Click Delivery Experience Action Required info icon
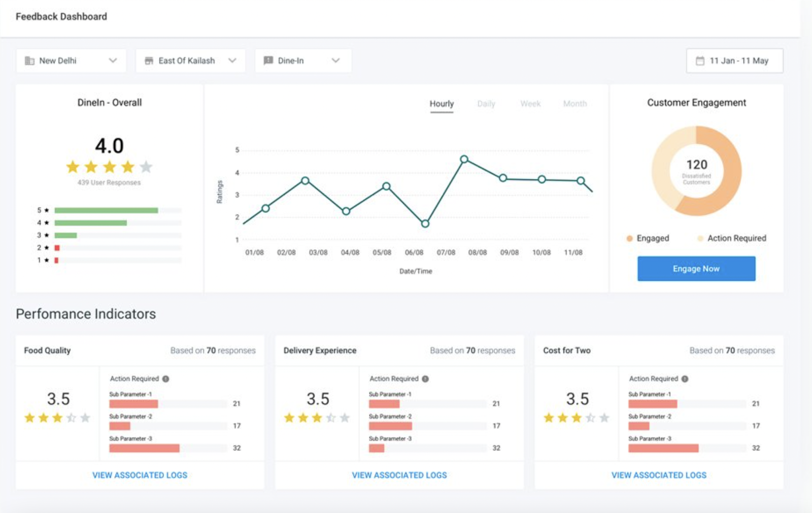The width and height of the screenshot is (812, 513). point(425,379)
